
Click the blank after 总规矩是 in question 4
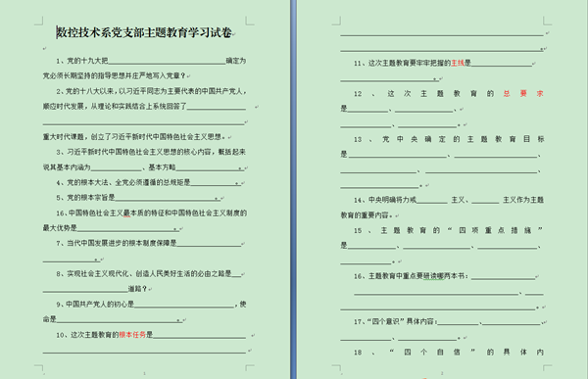point(213,183)
